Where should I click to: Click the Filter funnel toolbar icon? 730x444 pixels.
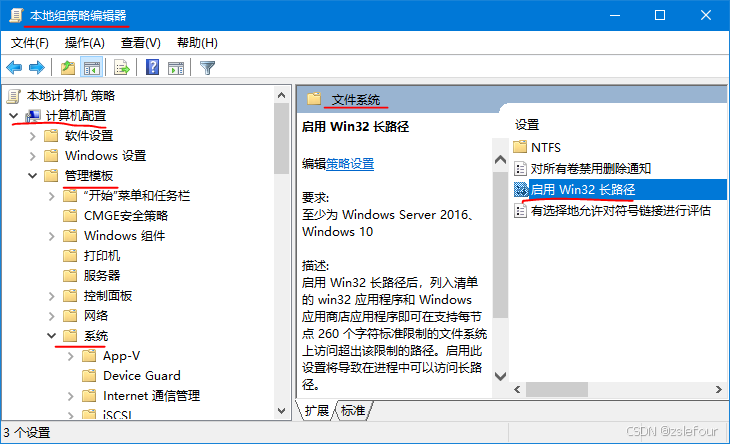click(x=207, y=68)
